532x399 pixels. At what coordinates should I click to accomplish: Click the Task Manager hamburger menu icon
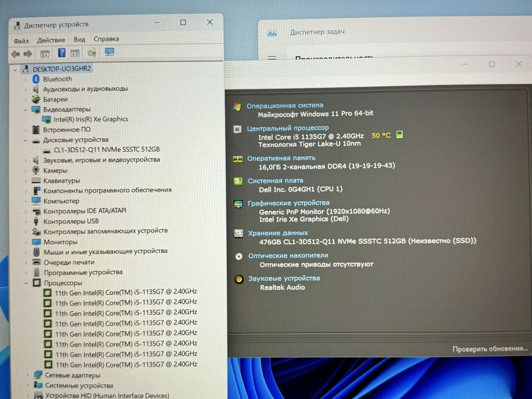272,58
